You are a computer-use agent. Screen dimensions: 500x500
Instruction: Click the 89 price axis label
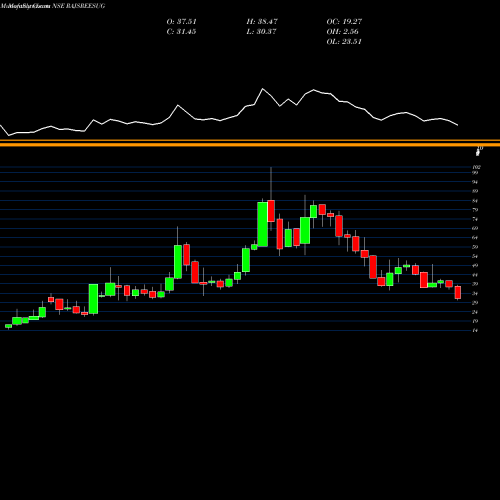tap(475, 191)
